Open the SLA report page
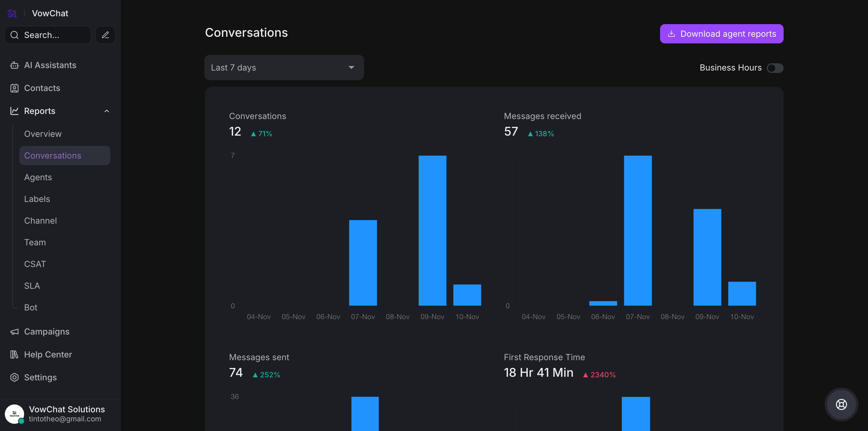Screen dimensions: 868x431 [32, 286]
